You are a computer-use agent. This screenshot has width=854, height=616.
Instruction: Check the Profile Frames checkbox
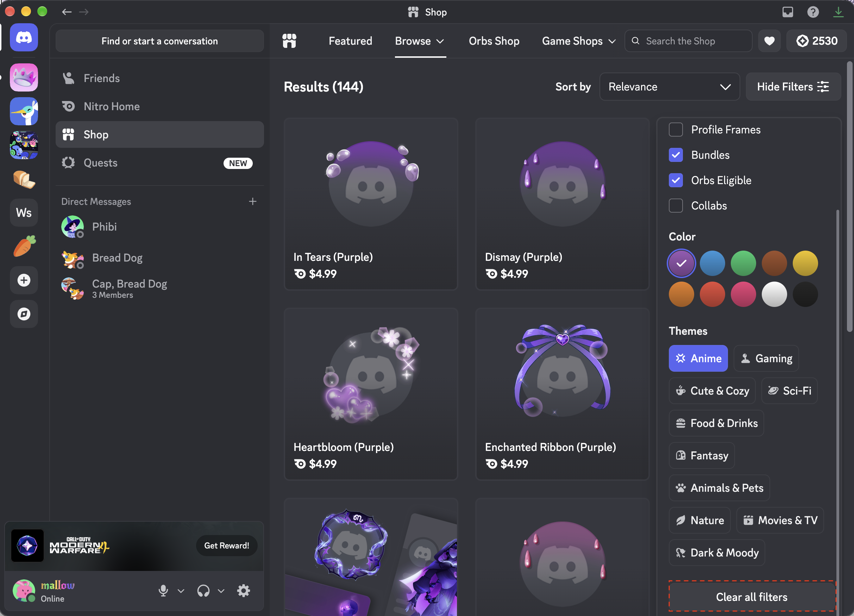point(676,130)
